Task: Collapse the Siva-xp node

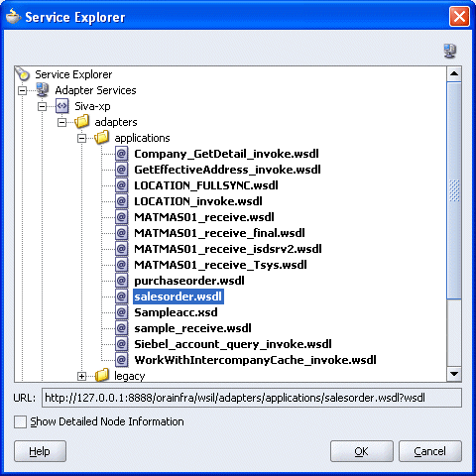Action: (x=42, y=106)
